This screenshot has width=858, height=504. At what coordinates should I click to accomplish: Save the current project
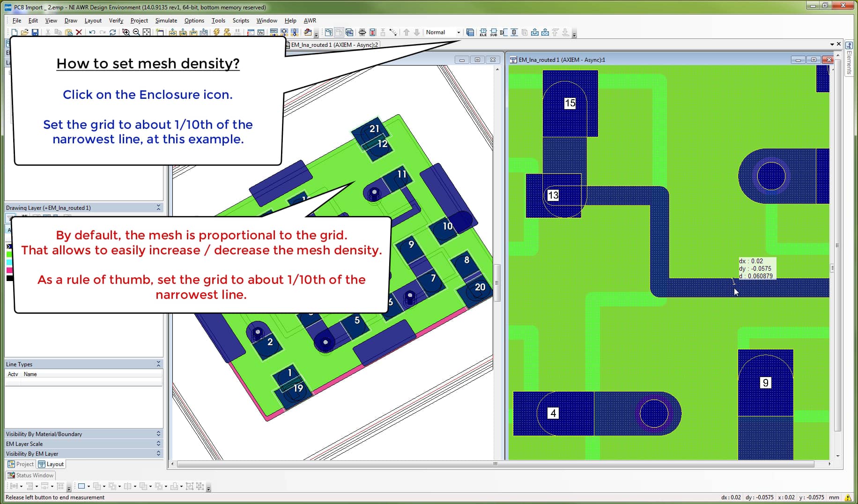point(35,33)
